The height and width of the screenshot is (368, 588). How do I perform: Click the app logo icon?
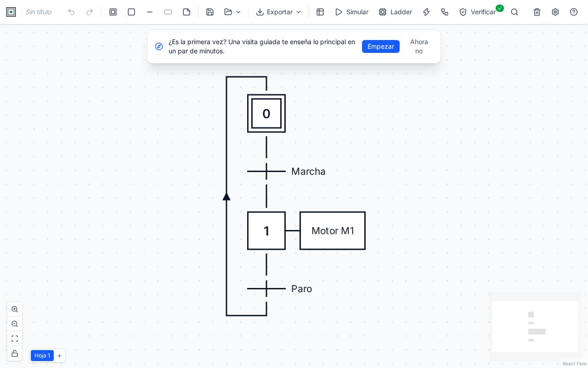coord(11,12)
